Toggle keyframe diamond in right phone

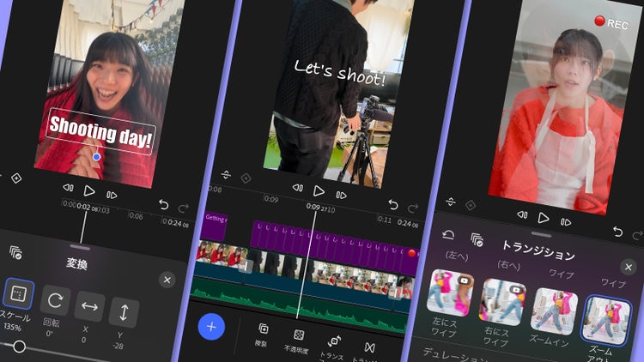(471, 205)
